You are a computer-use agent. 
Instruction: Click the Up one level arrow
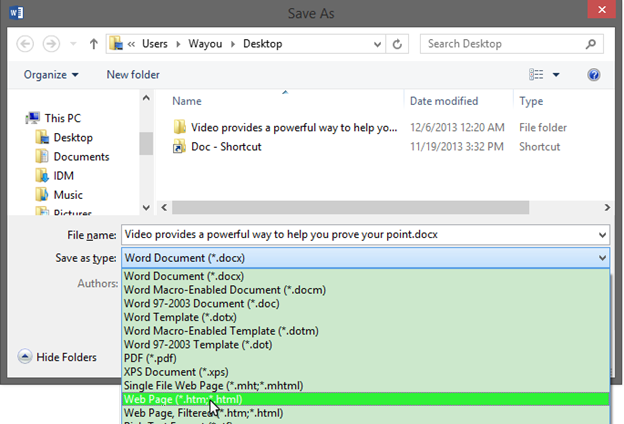93,44
